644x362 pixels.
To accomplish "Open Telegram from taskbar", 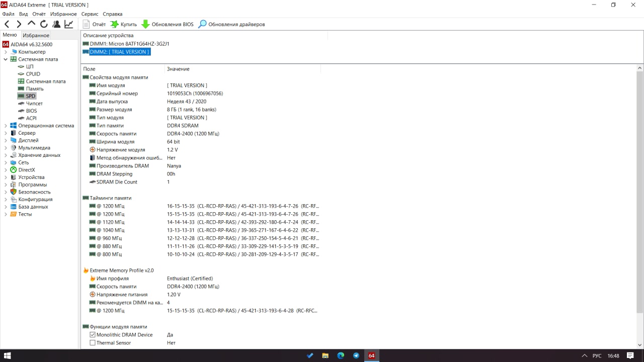I will [x=356, y=355].
